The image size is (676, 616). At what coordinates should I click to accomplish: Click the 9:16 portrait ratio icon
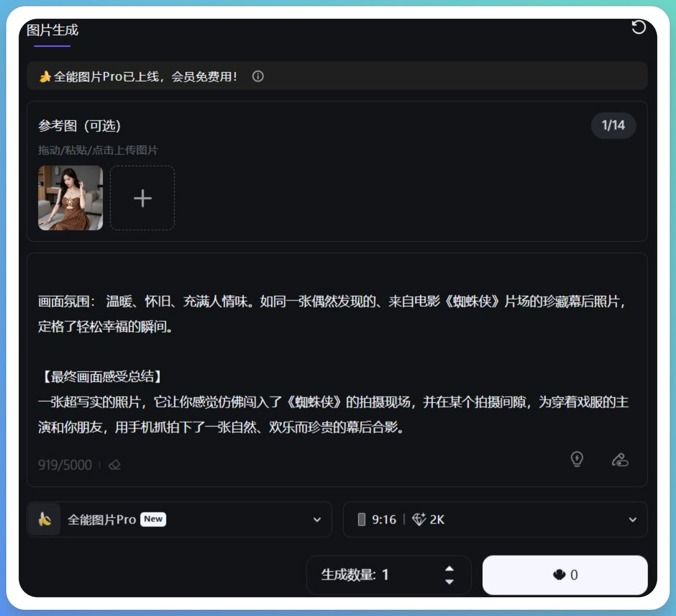(x=362, y=519)
